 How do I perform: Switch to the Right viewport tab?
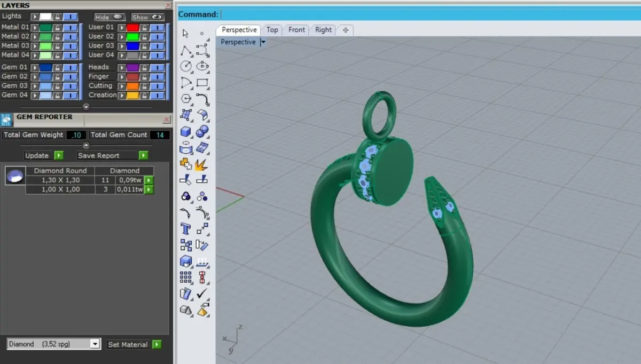[323, 30]
